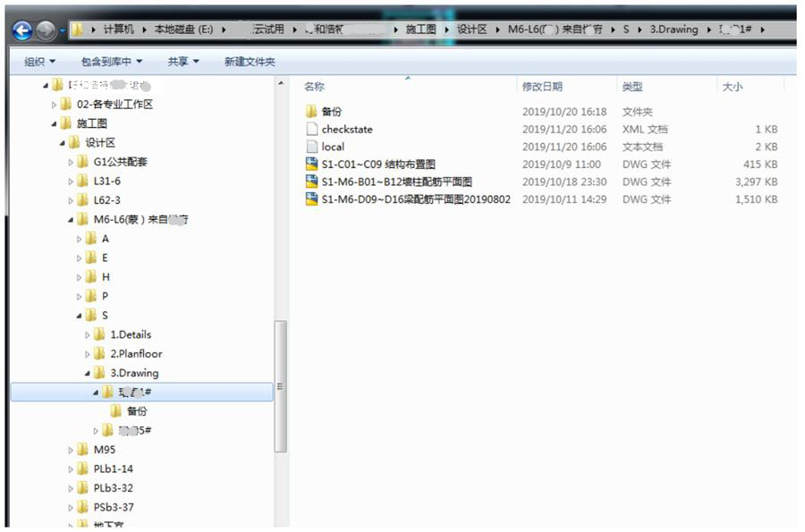Open the 备份 folder icon in file list
Viewport: 805px width, 532px height.
[x=312, y=112]
